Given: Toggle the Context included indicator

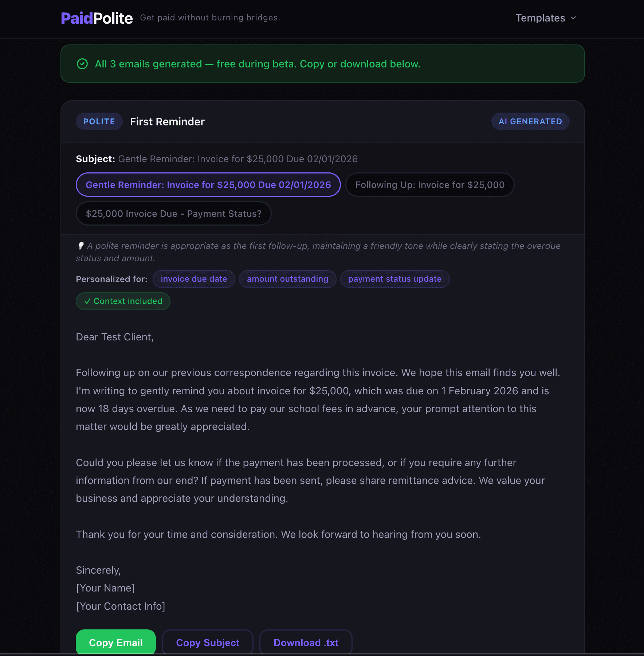Looking at the screenshot, I should [x=123, y=301].
